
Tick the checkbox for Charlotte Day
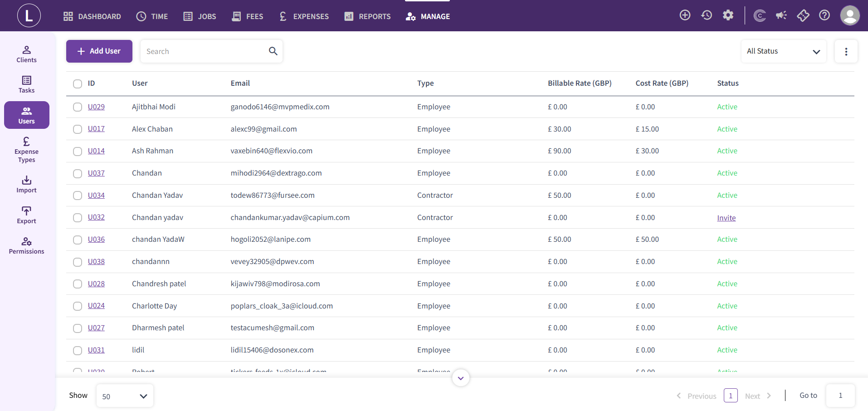(78, 306)
